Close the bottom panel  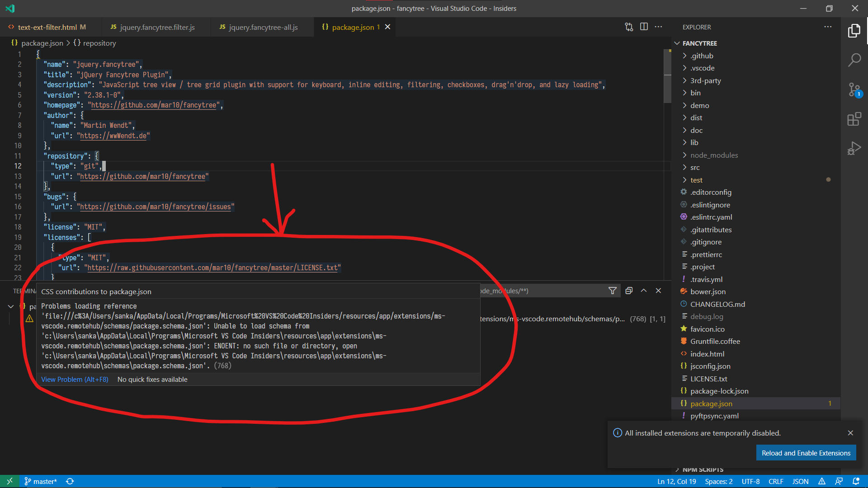tap(658, 291)
